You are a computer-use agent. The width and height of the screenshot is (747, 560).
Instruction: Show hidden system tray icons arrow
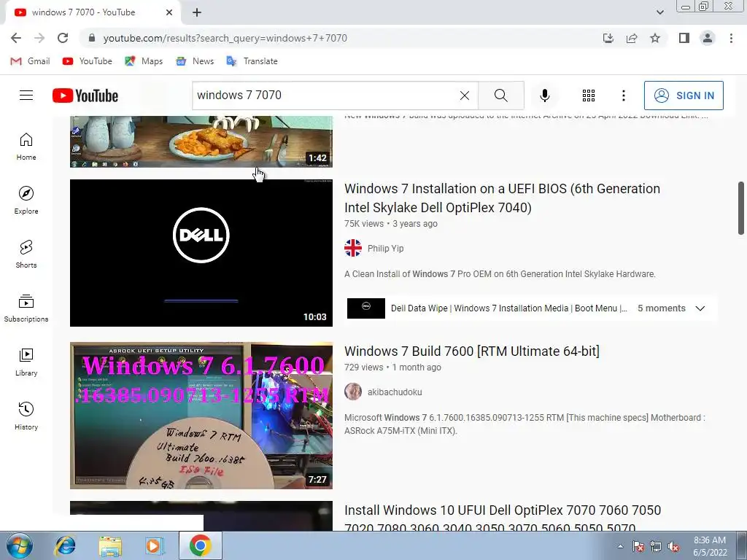pos(620,546)
